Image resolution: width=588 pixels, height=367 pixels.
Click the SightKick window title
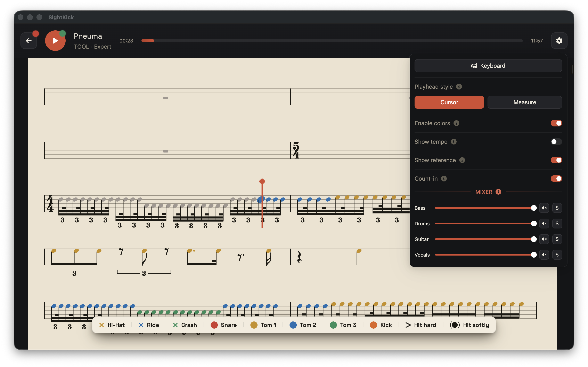coord(61,17)
